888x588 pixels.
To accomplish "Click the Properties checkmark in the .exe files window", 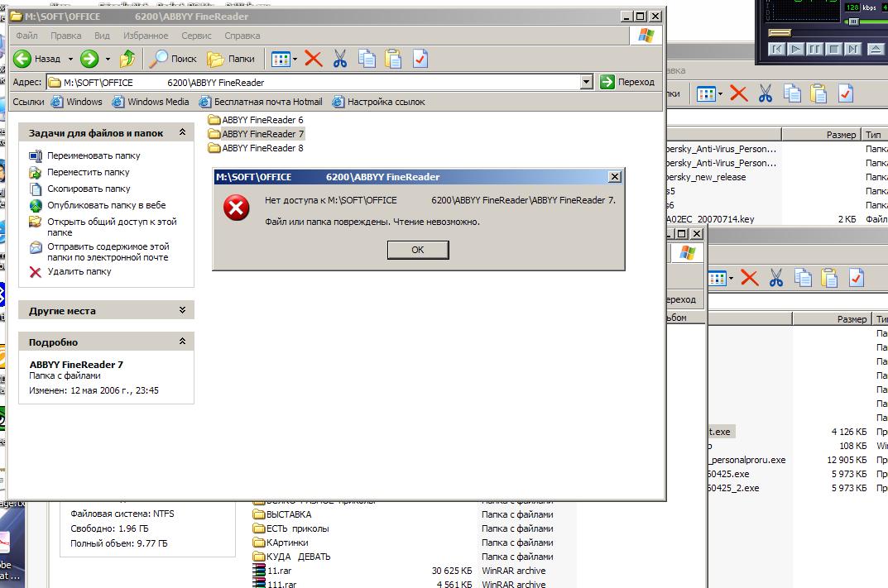I will coord(857,278).
